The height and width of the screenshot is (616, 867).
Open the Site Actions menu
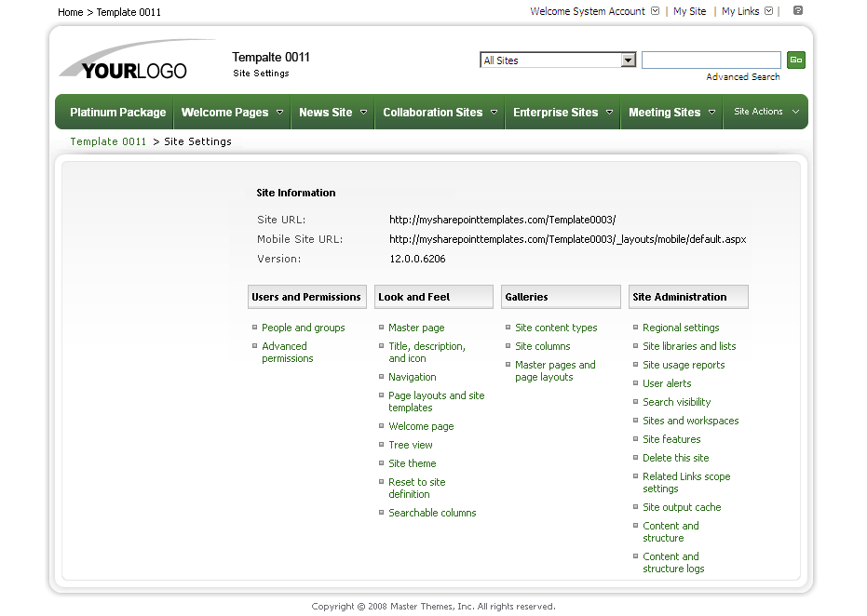pos(765,111)
